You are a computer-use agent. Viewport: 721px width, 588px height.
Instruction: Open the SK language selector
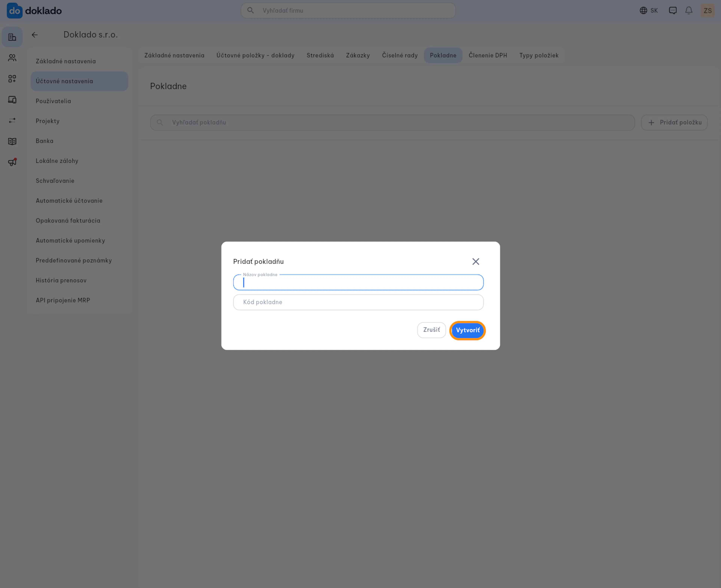[649, 11]
